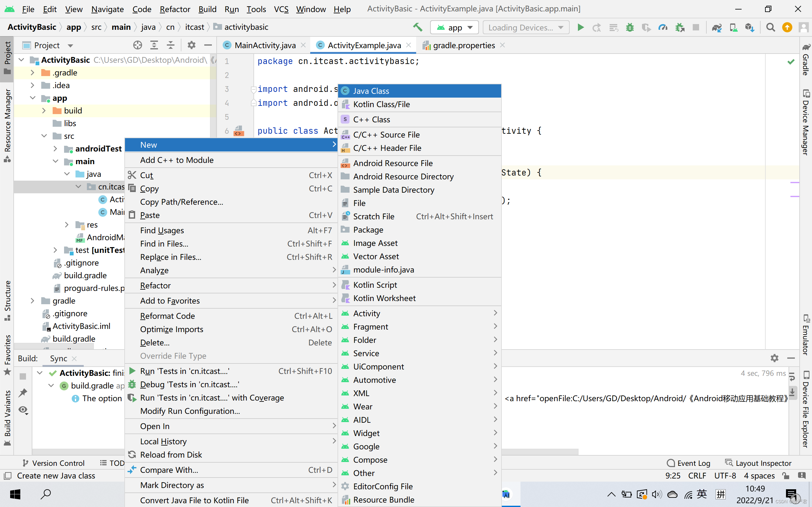Open Search Everywhere magnifier icon
This screenshot has width=812, height=507.
(771, 27)
